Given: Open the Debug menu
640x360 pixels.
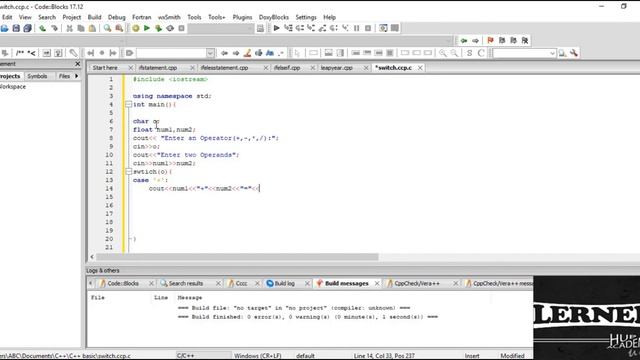Looking at the screenshot, I should (116, 17).
